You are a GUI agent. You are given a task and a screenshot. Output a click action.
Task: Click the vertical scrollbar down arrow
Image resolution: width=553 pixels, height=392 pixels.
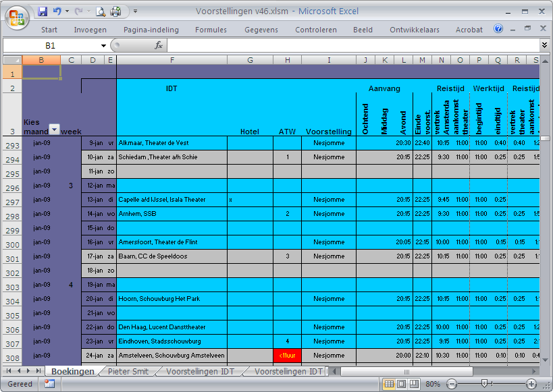545,360
